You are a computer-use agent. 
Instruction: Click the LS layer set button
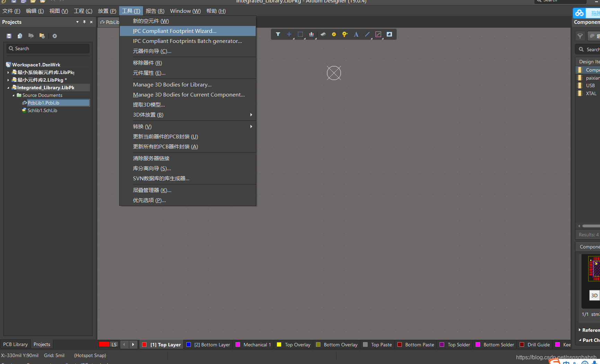114,345
